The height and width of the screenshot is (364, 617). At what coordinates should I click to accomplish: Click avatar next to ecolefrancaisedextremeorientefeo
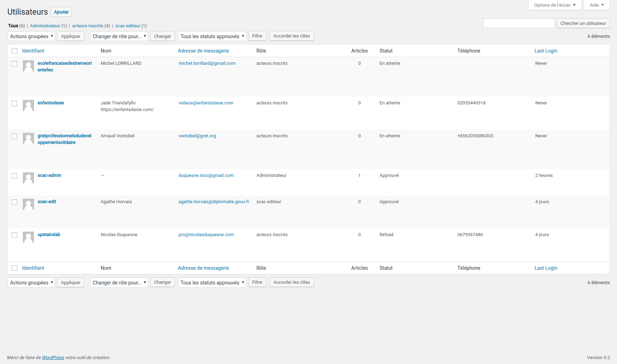pos(28,66)
